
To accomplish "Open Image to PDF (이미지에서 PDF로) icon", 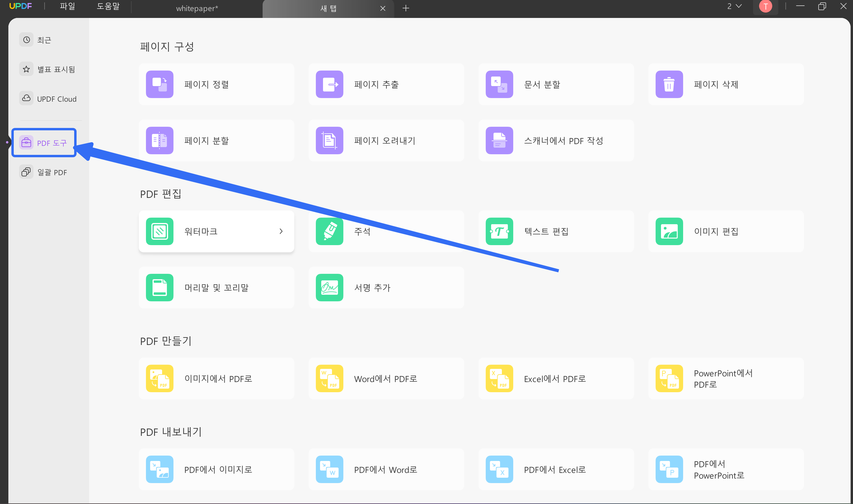I will (x=160, y=378).
